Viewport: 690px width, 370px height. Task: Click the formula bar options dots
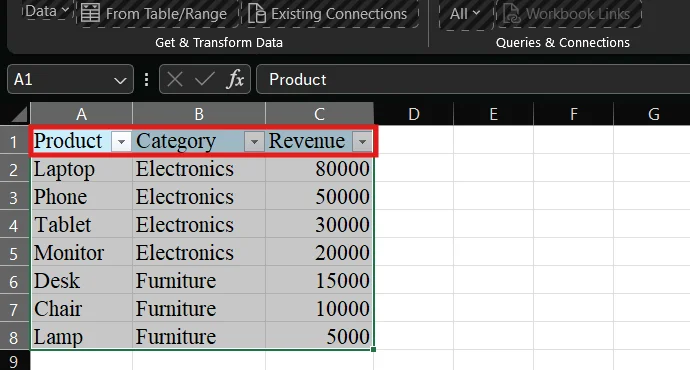point(146,80)
